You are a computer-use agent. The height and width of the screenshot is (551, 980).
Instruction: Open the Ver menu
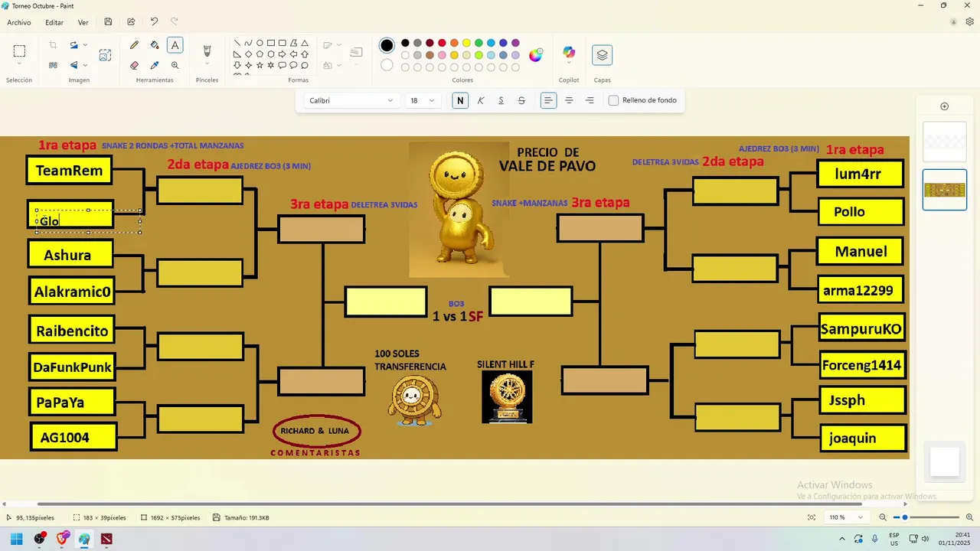(83, 22)
